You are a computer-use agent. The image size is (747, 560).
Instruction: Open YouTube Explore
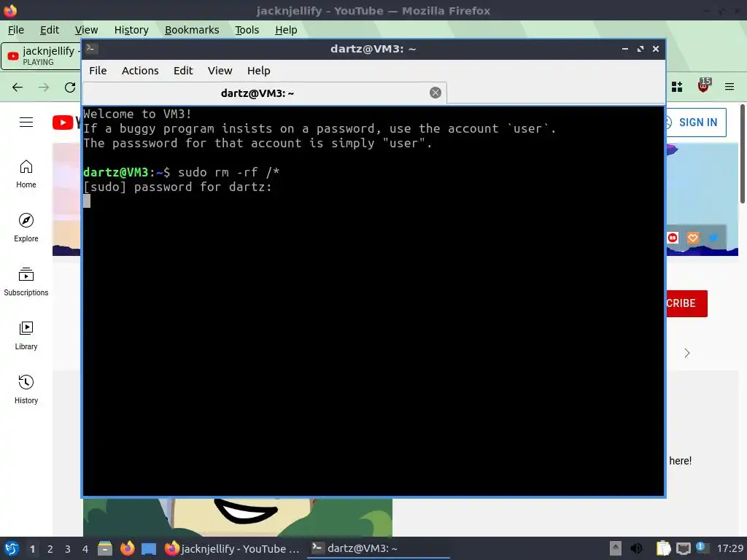coord(26,228)
